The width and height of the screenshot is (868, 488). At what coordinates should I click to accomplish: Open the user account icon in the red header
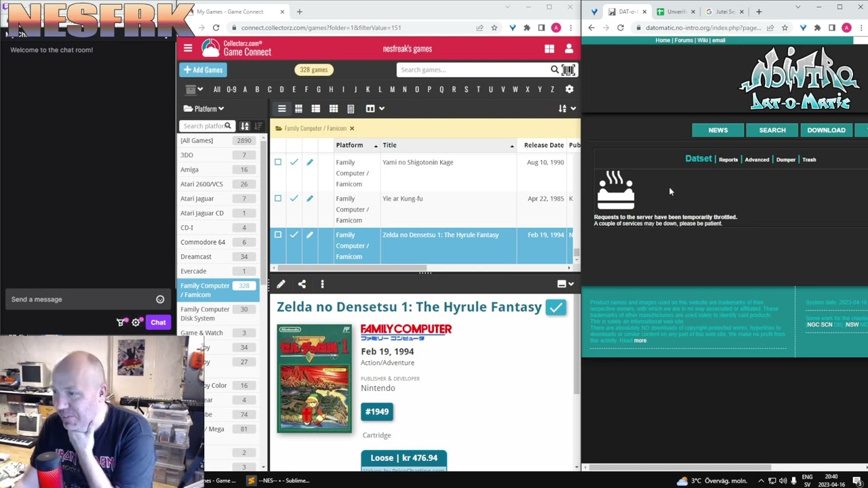[569, 49]
